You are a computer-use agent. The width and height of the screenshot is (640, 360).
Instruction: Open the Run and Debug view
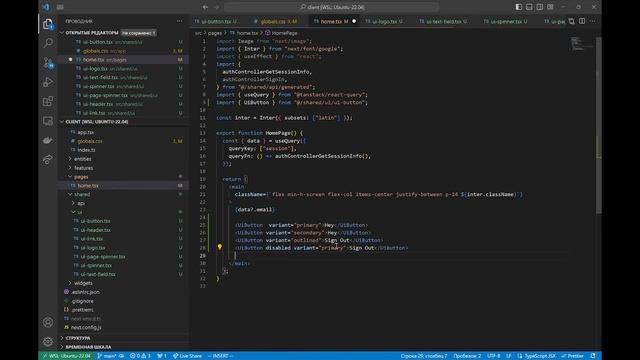pyautogui.click(x=48, y=82)
